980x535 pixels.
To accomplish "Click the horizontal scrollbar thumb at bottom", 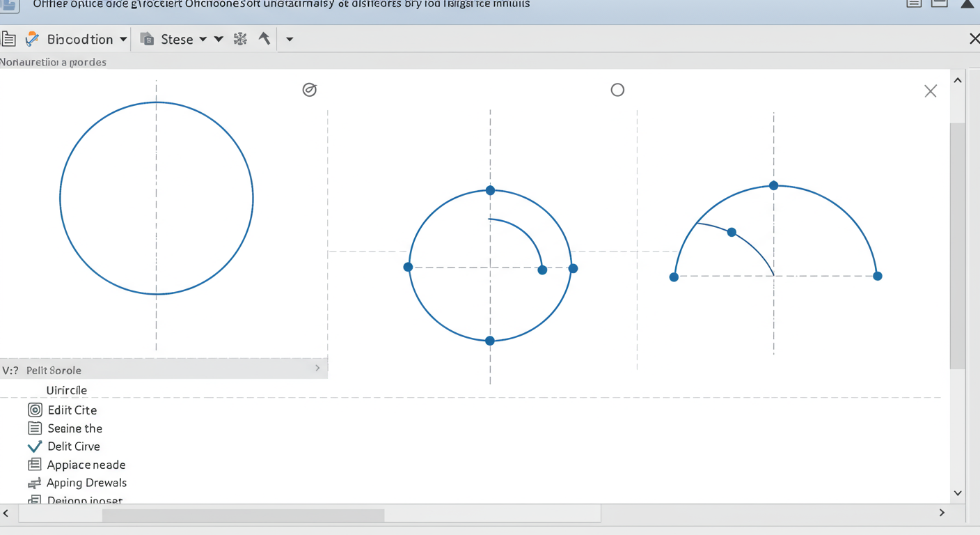I will (x=243, y=515).
